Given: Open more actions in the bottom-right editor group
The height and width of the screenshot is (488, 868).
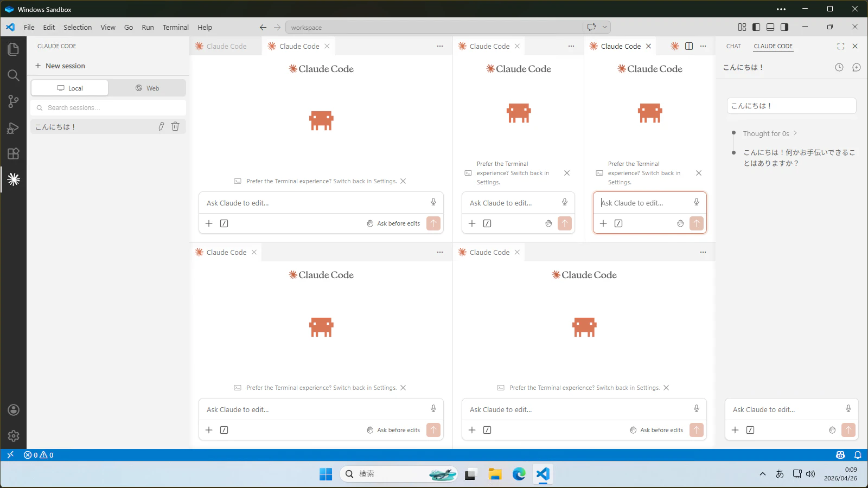Looking at the screenshot, I should (703, 252).
